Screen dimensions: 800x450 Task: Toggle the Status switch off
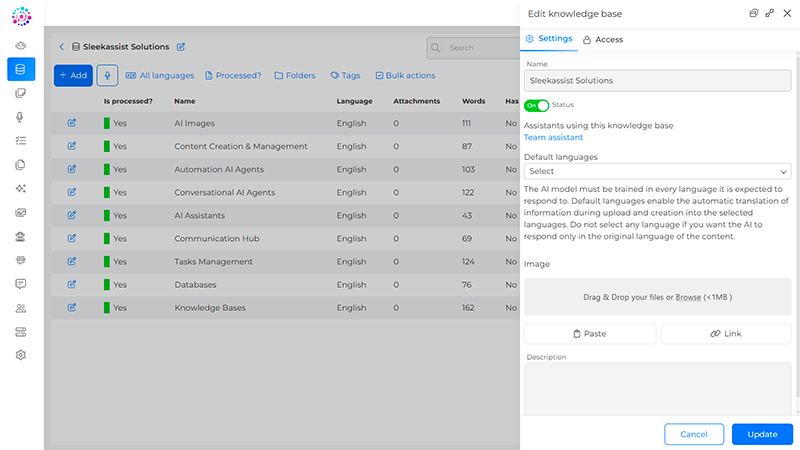coord(537,105)
